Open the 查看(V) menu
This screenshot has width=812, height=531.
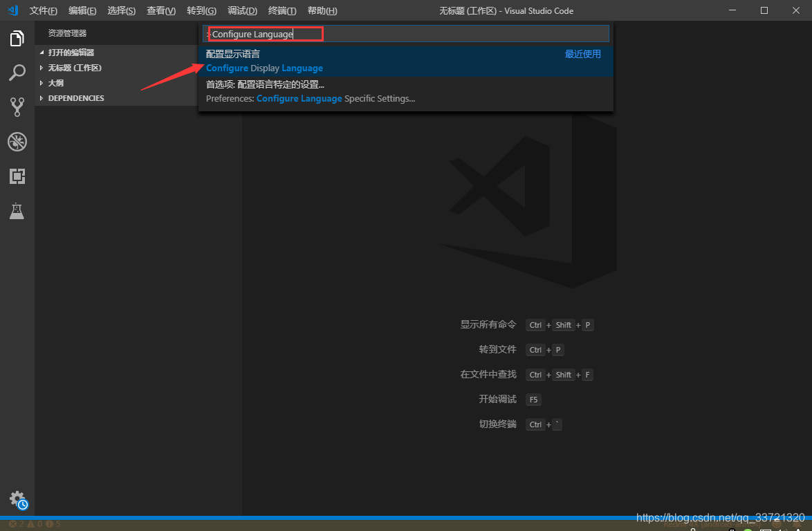(161, 11)
